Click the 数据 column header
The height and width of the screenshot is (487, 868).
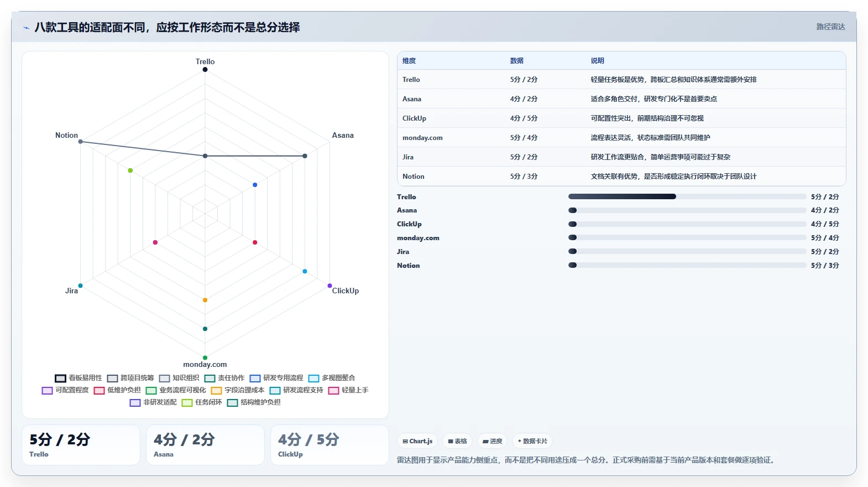pyautogui.click(x=517, y=61)
